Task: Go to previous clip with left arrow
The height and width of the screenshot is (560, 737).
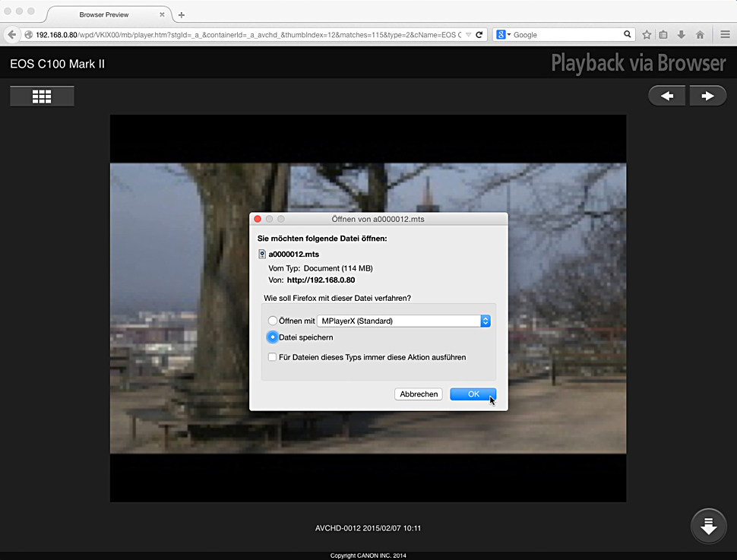Action: point(666,96)
